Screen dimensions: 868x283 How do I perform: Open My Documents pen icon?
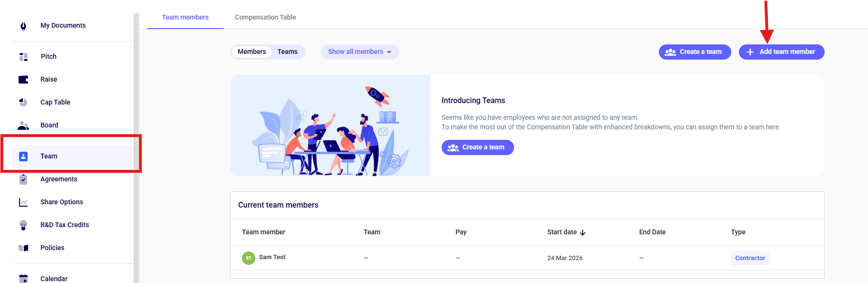(x=23, y=26)
